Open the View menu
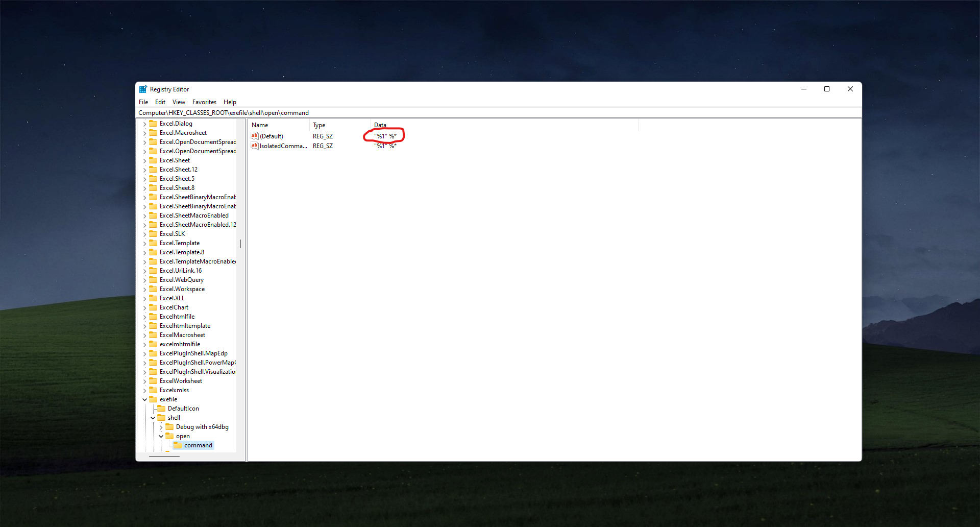The width and height of the screenshot is (980, 527). coord(179,102)
